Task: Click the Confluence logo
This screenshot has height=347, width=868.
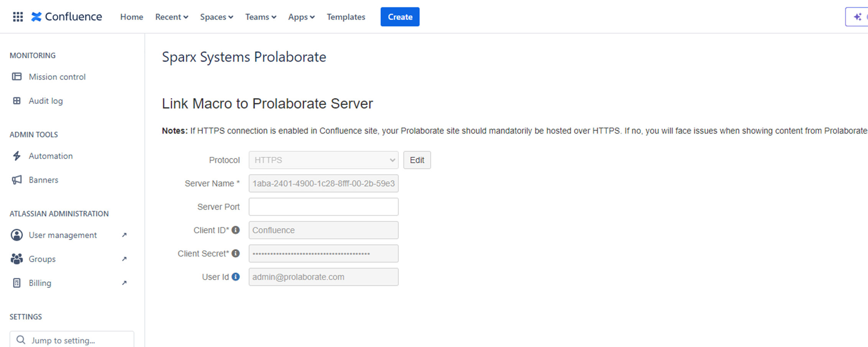Action: (66, 17)
